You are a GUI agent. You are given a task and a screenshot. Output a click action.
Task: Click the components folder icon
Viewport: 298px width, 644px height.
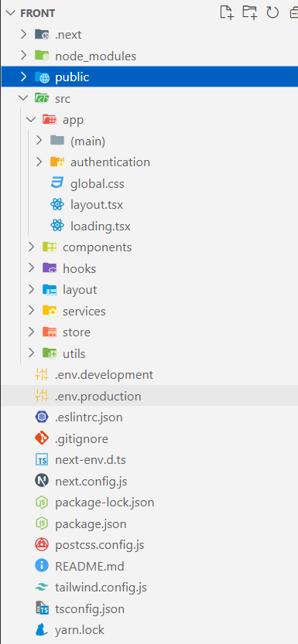(x=50, y=247)
